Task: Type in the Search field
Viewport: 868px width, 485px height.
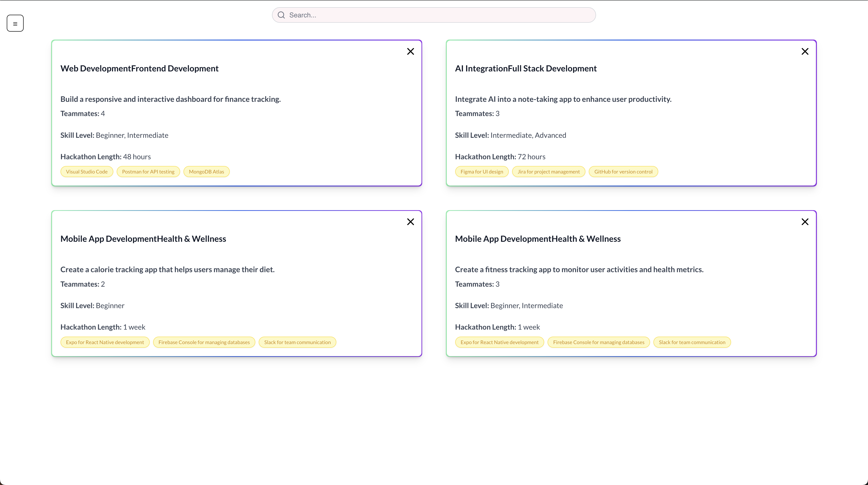Action: [x=438, y=15]
